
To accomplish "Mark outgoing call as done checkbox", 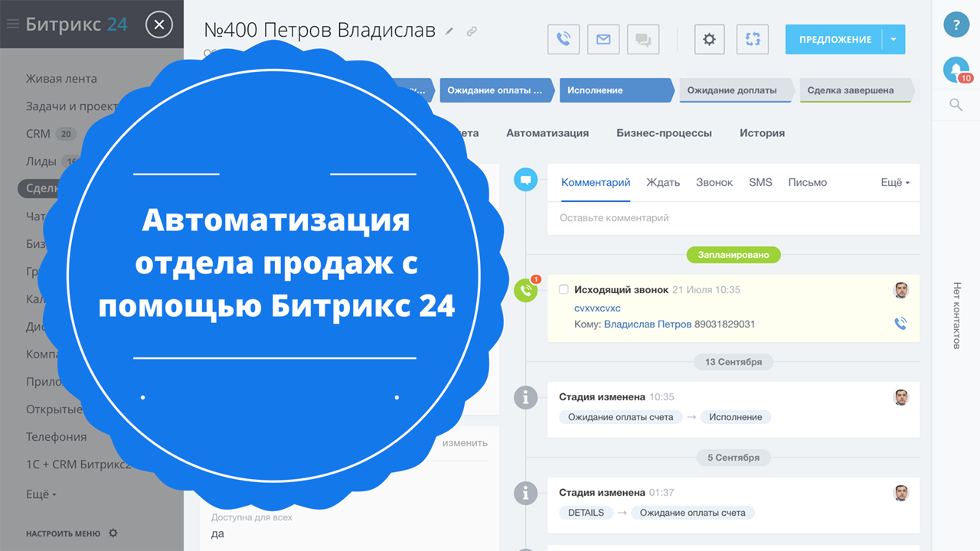I will [563, 290].
